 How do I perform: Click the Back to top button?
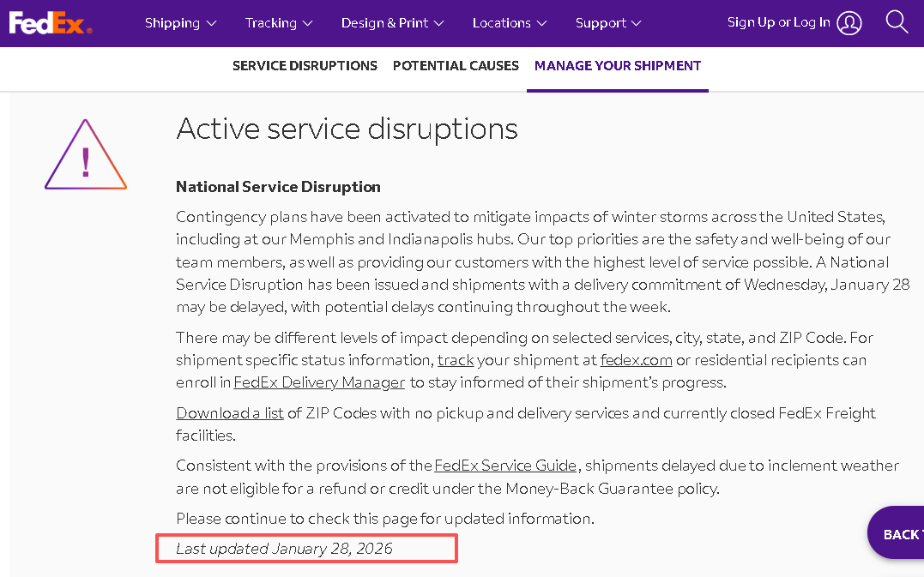click(896, 533)
